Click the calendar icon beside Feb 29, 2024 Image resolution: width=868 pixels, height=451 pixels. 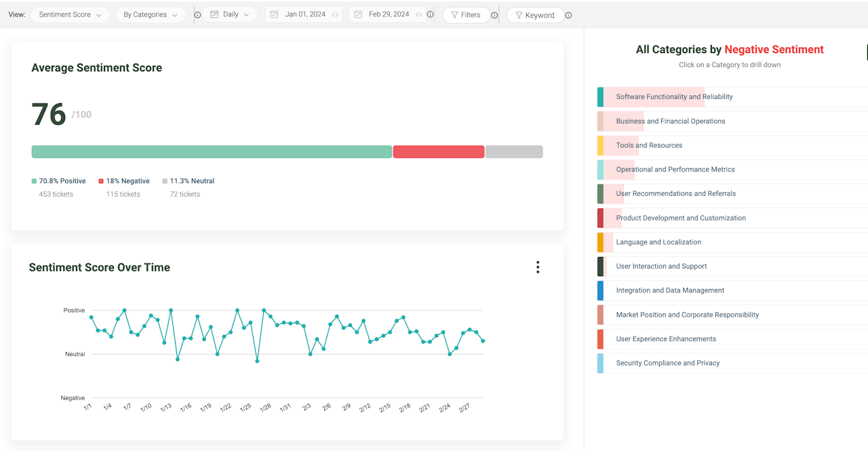[x=358, y=14]
